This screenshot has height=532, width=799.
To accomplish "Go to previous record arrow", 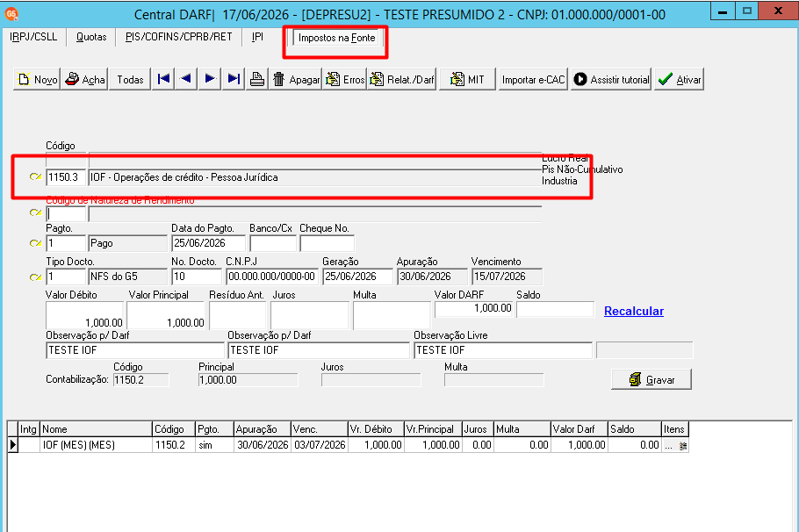I will [x=186, y=79].
